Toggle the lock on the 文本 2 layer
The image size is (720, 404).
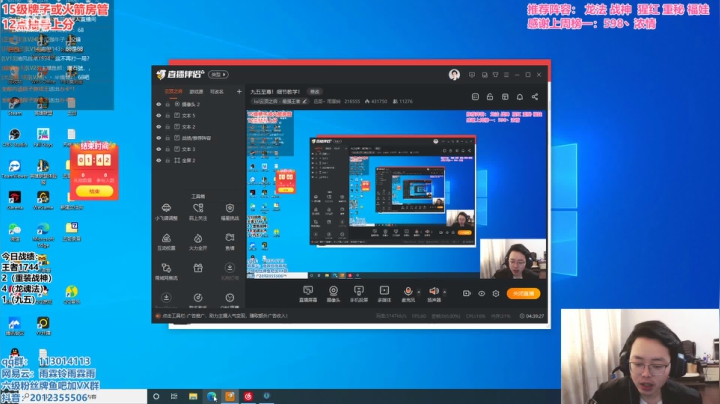click(168, 127)
